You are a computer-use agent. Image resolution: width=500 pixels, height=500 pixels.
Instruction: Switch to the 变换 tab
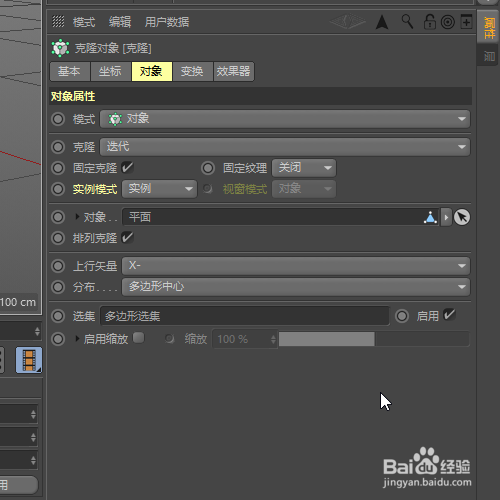coord(193,71)
